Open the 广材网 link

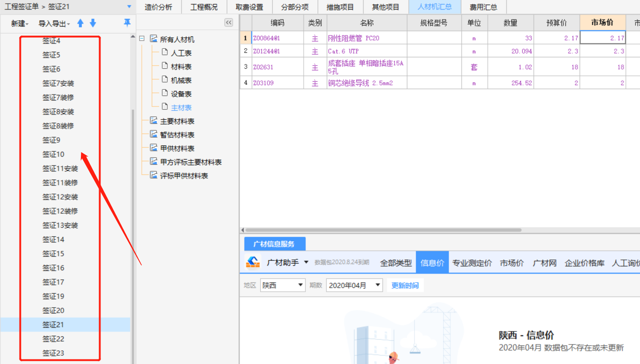click(x=545, y=263)
